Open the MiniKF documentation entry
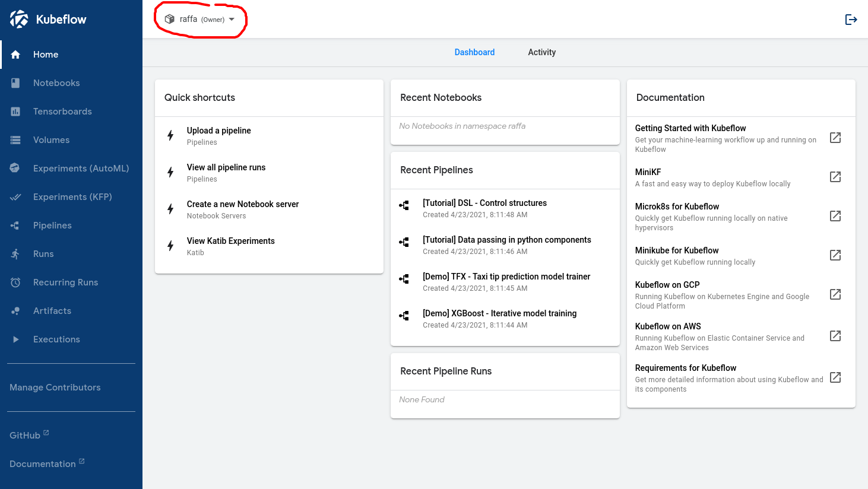This screenshot has height=489, width=868. pos(741,177)
